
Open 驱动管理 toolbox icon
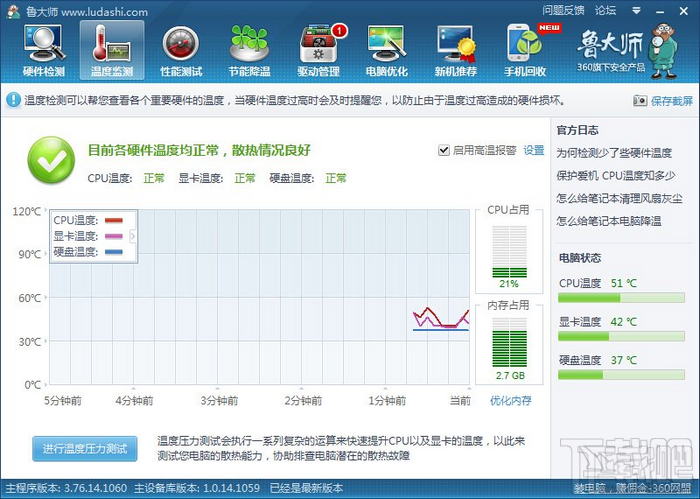point(319,44)
